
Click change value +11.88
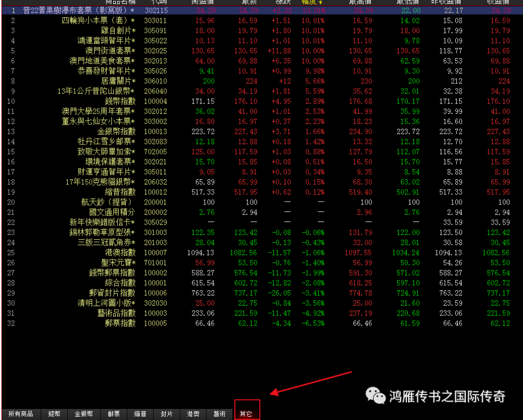pos(279,51)
